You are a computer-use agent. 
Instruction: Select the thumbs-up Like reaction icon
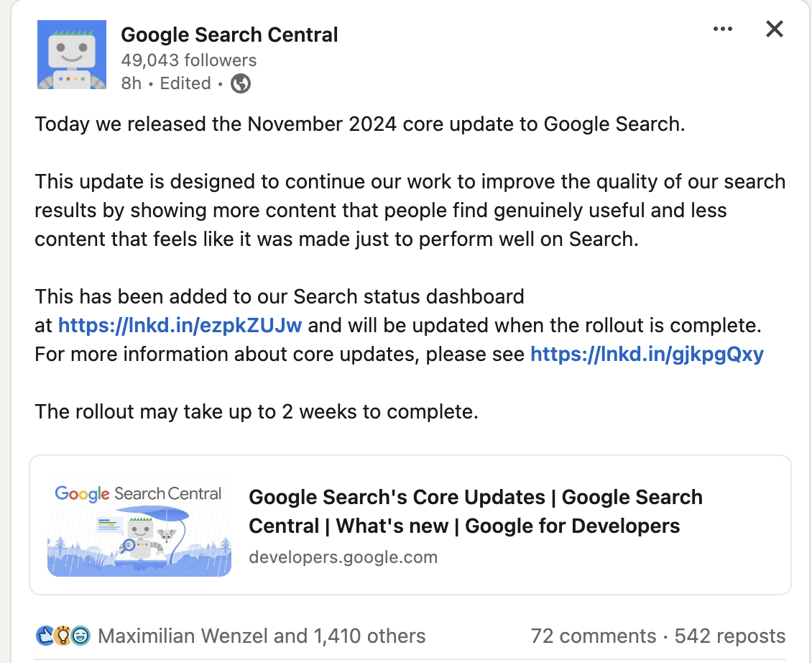point(45,635)
